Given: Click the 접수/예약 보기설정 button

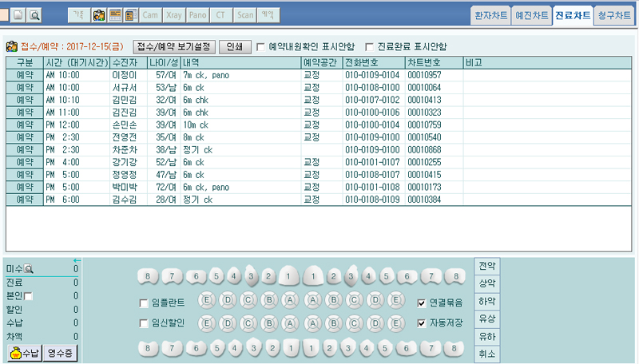Looking at the screenshot, I should pyautogui.click(x=173, y=47).
